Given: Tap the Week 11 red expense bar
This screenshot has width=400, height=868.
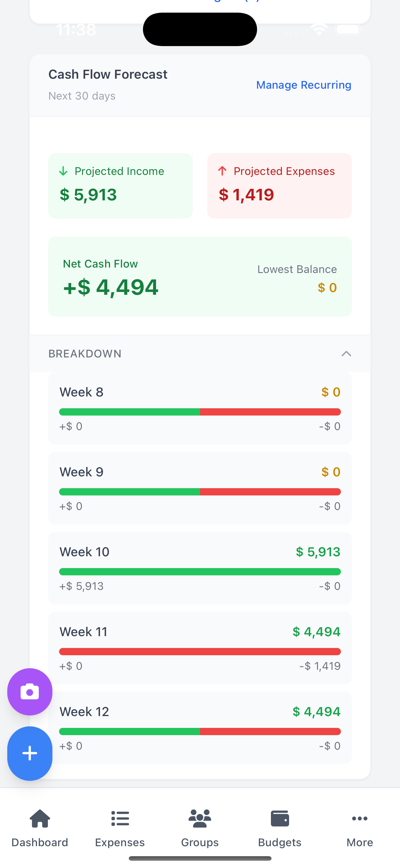Looking at the screenshot, I should (200, 651).
